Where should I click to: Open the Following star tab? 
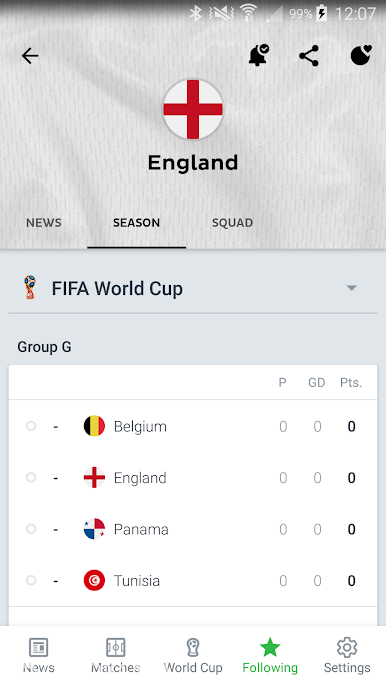pyautogui.click(x=270, y=655)
